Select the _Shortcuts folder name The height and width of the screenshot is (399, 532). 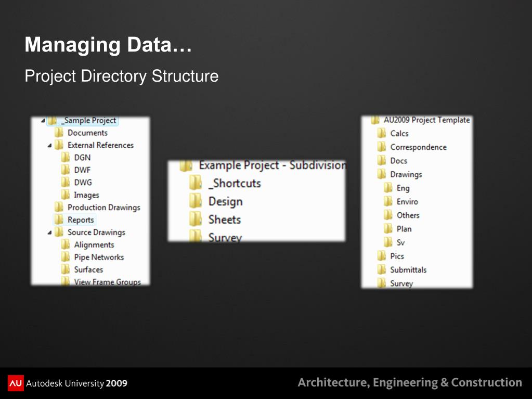[x=235, y=183]
